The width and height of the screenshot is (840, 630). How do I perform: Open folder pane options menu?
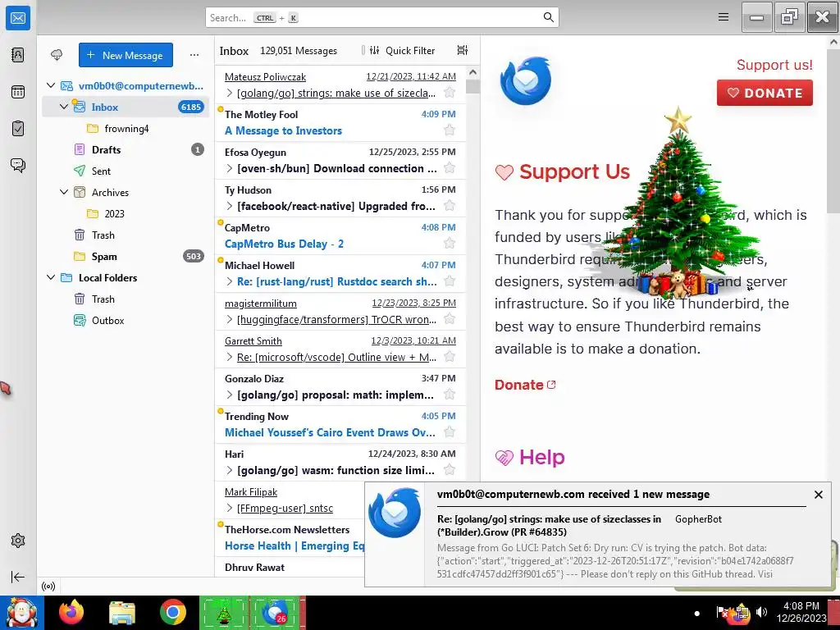[194, 55]
